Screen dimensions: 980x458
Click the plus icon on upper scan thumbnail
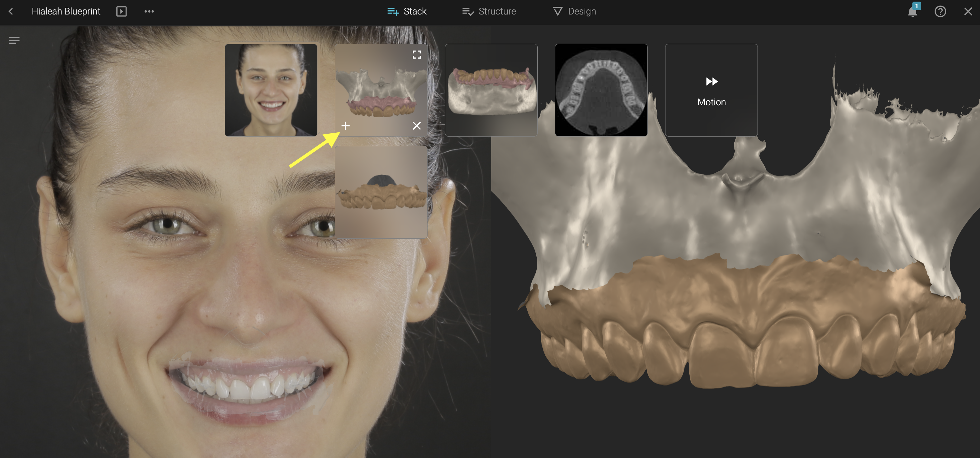point(345,126)
